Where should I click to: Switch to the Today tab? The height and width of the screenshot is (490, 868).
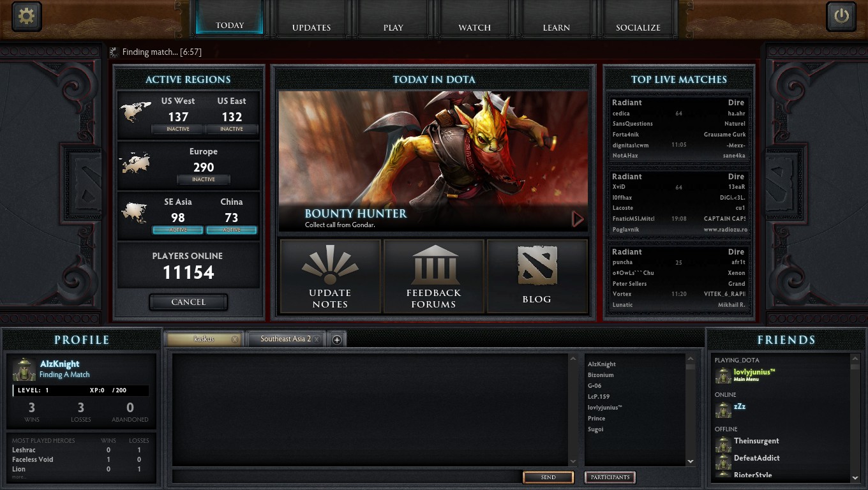pos(230,17)
